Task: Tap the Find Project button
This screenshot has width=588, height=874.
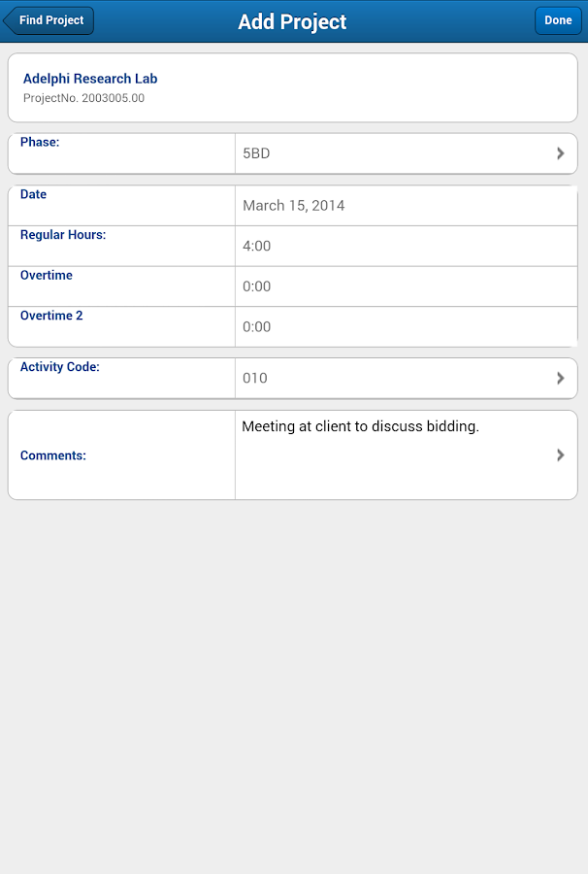Action: (51, 19)
